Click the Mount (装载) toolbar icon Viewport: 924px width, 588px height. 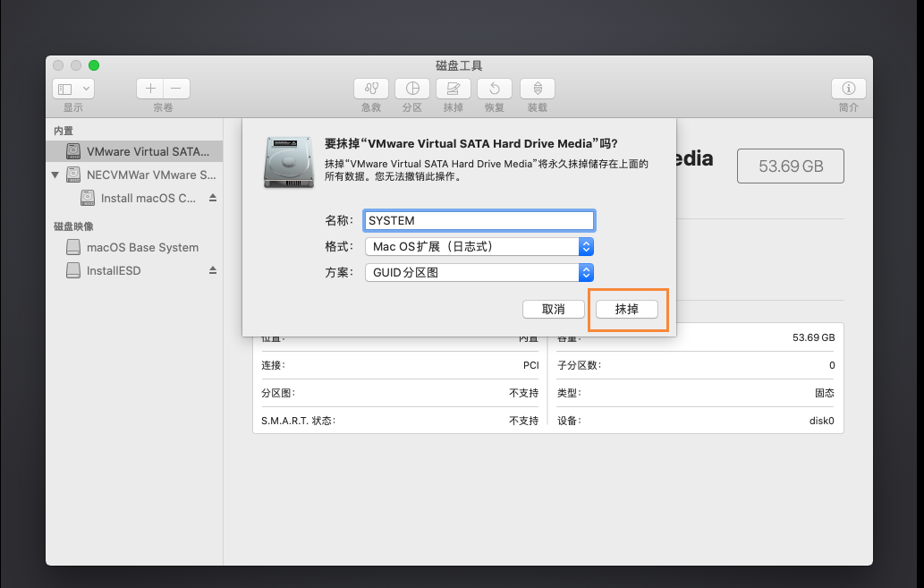click(x=538, y=89)
